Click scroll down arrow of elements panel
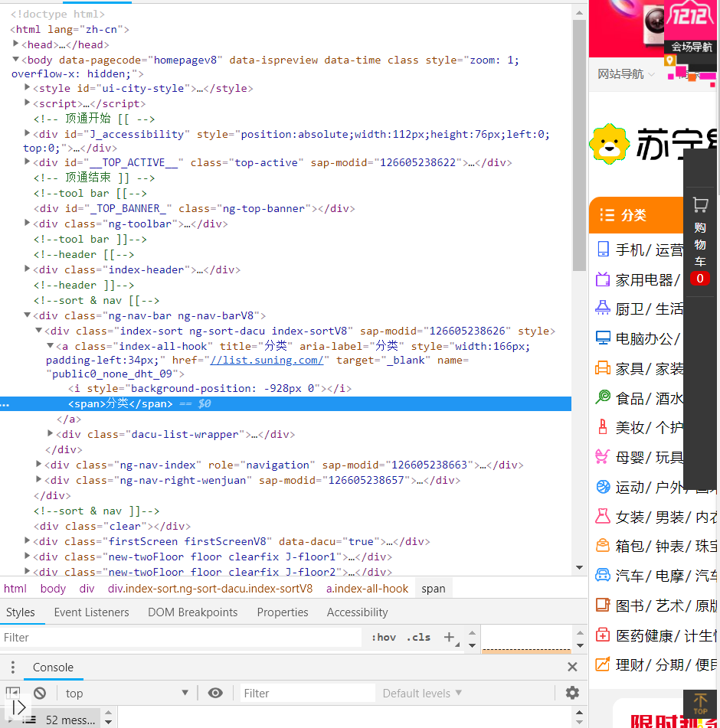720x728 pixels. point(579,567)
